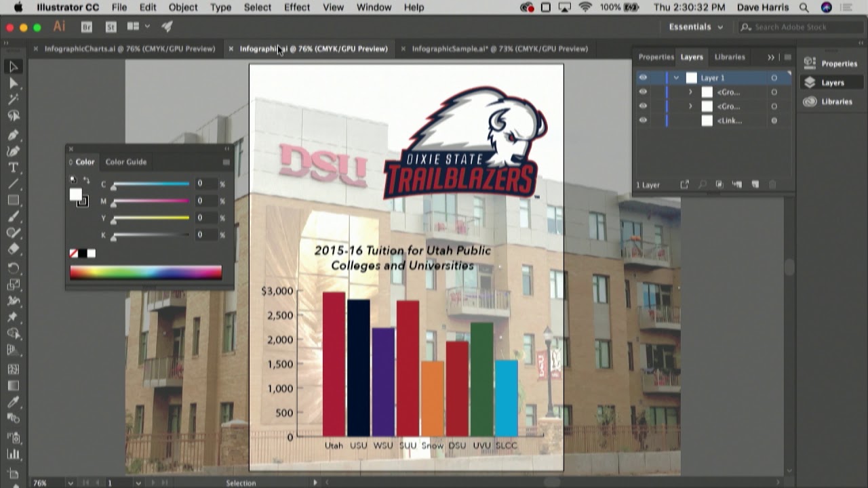This screenshot has height=488, width=868.
Task: Expand the <Gro...> row just above <Link...>
Action: [690, 106]
